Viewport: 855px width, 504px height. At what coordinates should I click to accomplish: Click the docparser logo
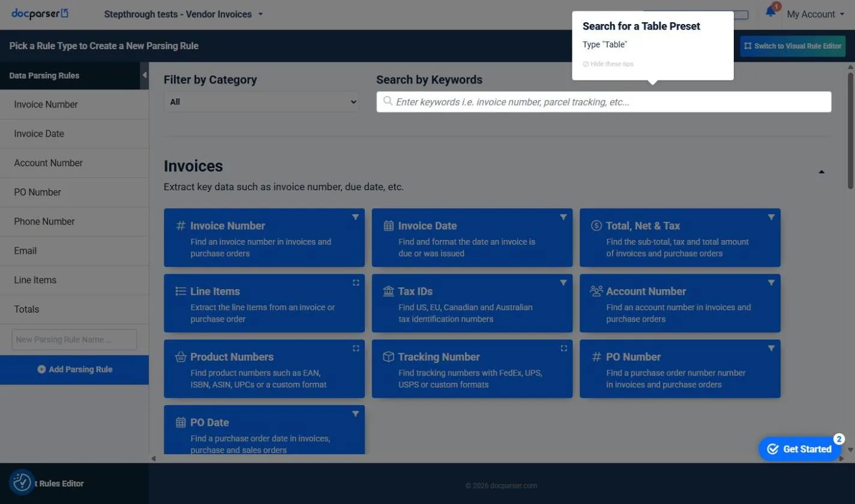(40, 13)
